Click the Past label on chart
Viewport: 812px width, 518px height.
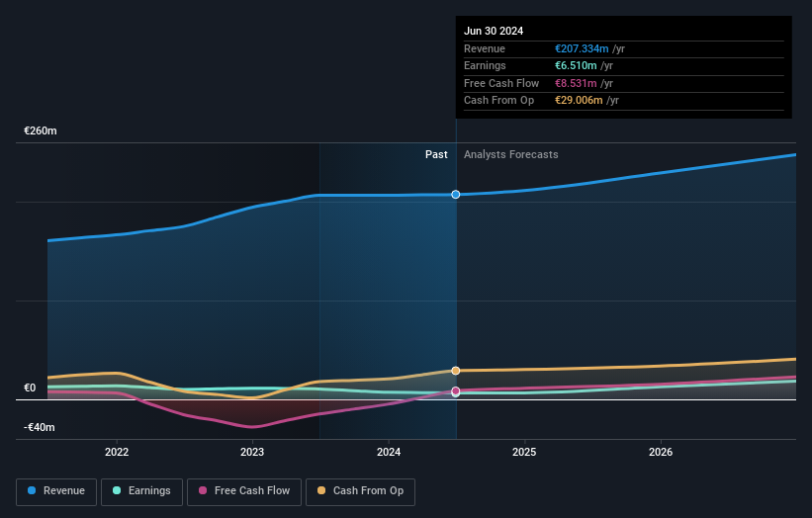(436, 155)
